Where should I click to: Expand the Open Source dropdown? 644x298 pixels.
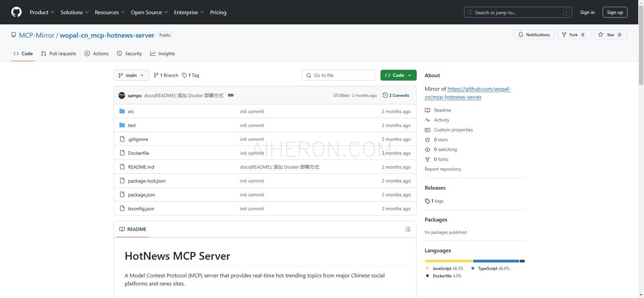click(149, 12)
